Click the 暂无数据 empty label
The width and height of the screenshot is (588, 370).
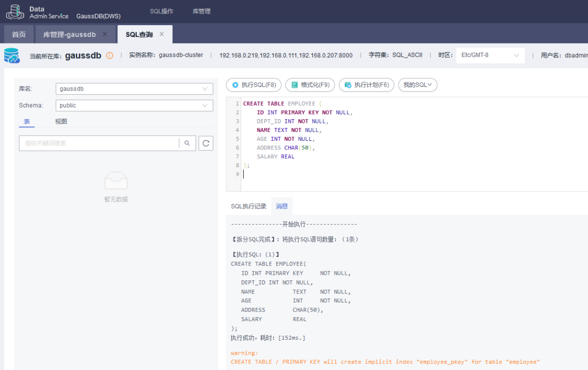pyautogui.click(x=116, y=199)
